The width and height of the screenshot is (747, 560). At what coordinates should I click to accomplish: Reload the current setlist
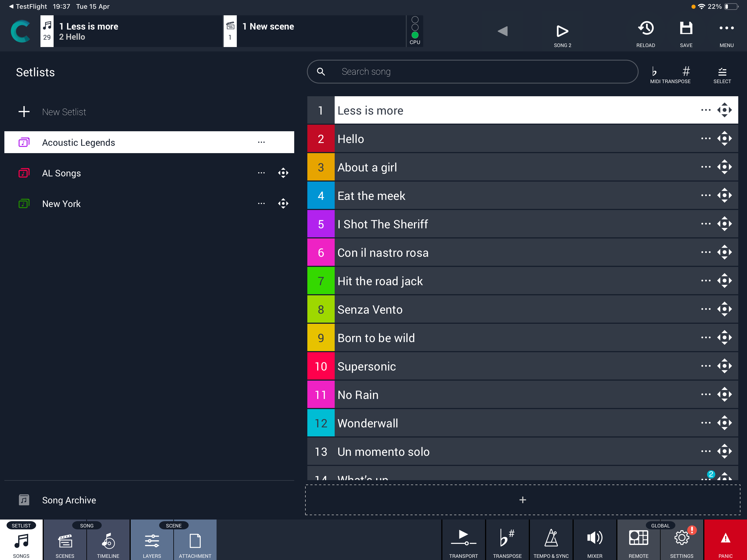[645, 34]
